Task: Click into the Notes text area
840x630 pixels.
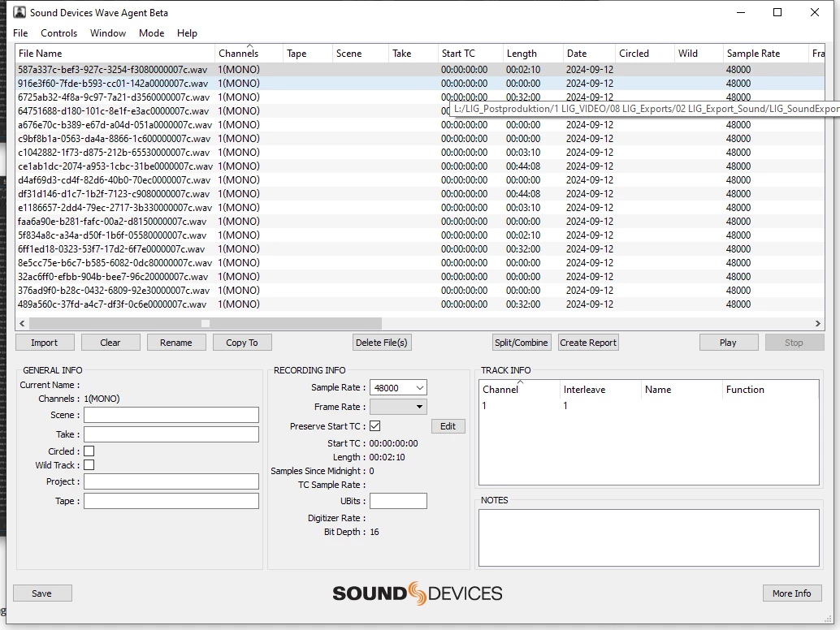Action: coord(649,538)
